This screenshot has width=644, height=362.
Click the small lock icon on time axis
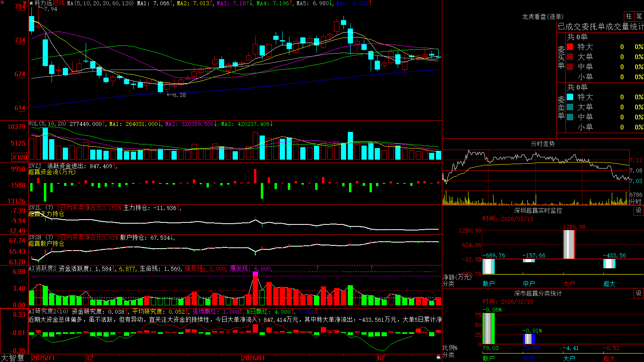click(x=438, y=357)
